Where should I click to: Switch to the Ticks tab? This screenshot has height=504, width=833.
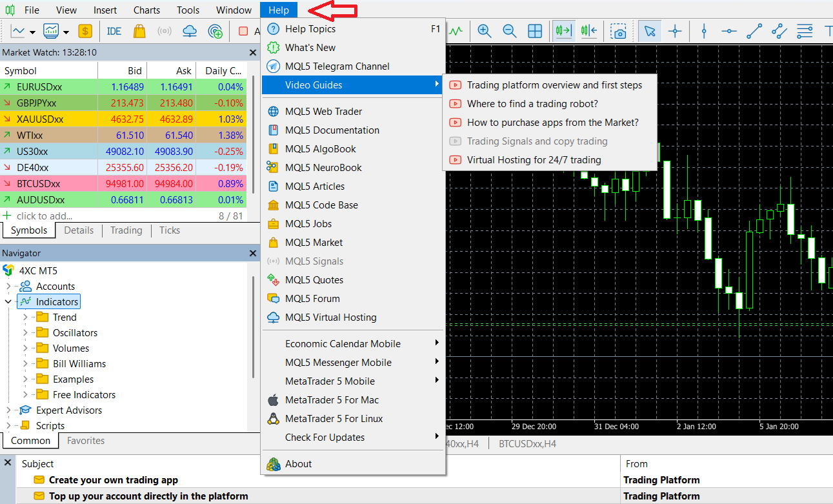click(170, 230)
